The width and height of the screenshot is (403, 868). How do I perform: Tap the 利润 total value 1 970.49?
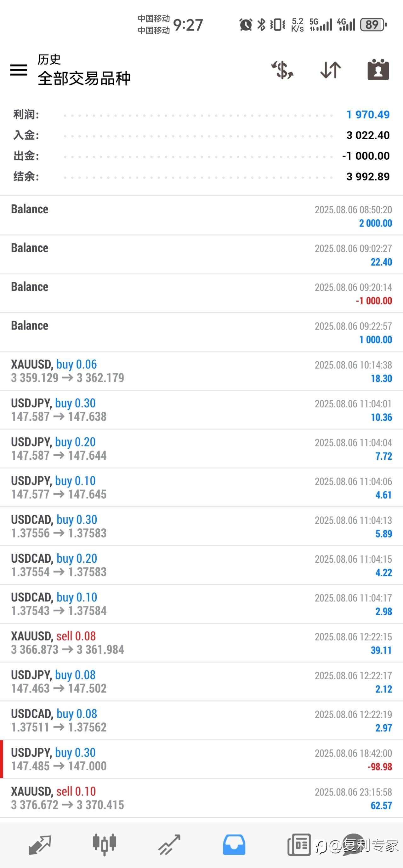[x=368, y=115]
